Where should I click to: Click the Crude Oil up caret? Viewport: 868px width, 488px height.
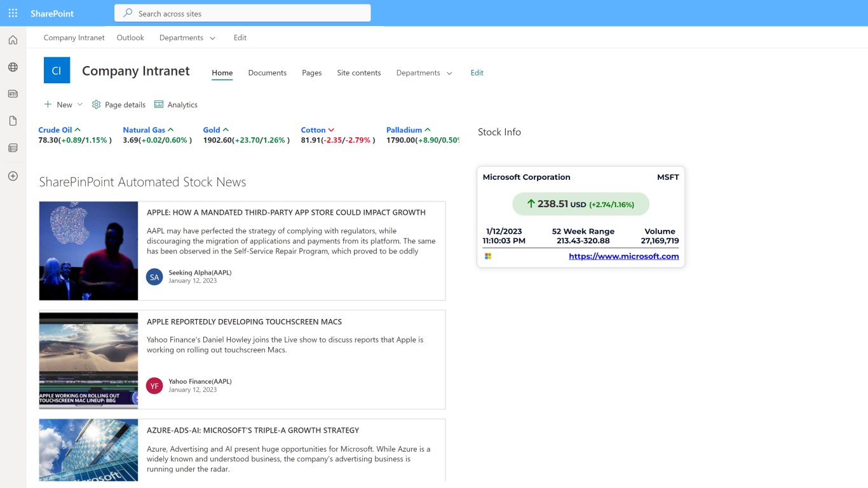pyautogui.click(x=78, y=130)
